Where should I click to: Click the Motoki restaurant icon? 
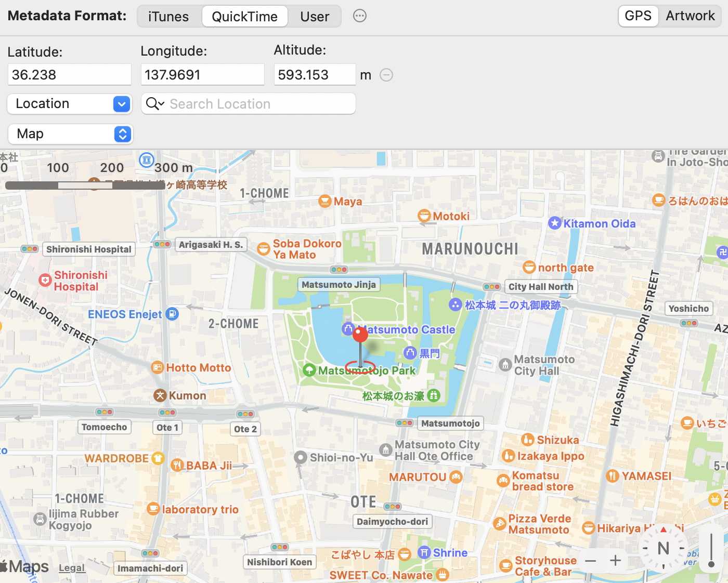424,216
